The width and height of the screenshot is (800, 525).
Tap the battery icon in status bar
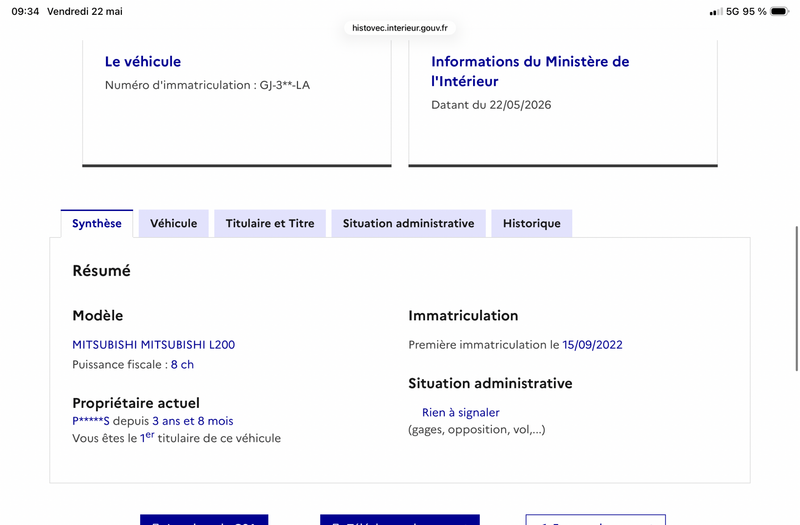point(780,11)
